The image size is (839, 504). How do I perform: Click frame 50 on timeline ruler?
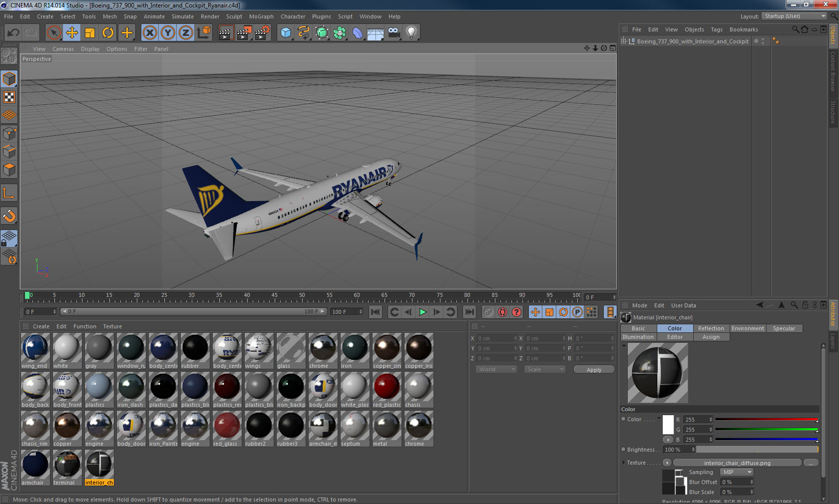point(302,296)
